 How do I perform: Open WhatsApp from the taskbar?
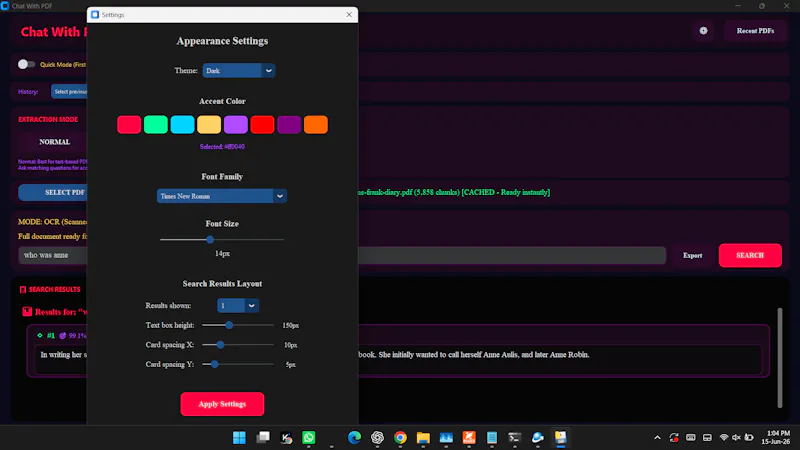pyautogui.click(x=309, y=437)
